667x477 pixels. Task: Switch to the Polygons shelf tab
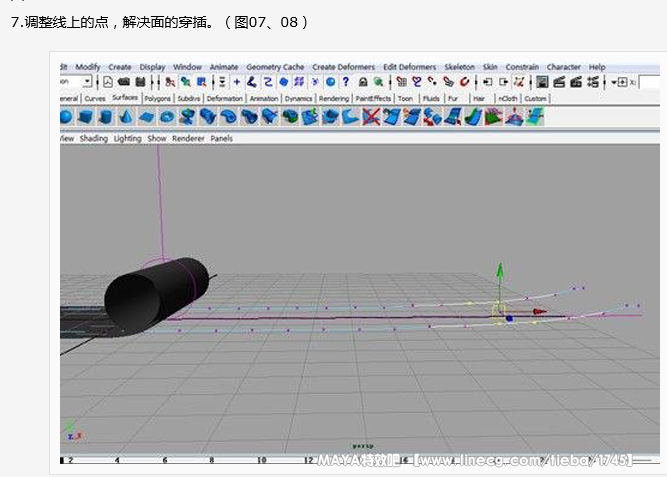point(157,99)
